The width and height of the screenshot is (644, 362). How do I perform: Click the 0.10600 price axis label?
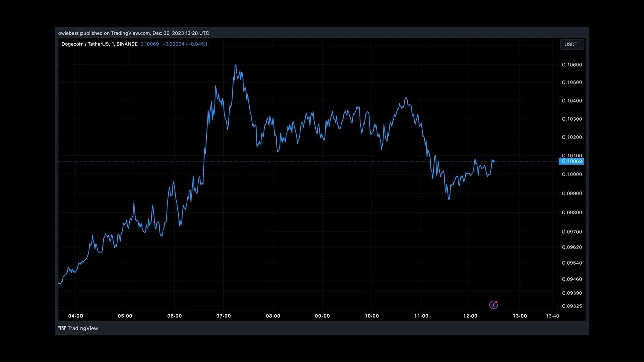coord(572,65)
